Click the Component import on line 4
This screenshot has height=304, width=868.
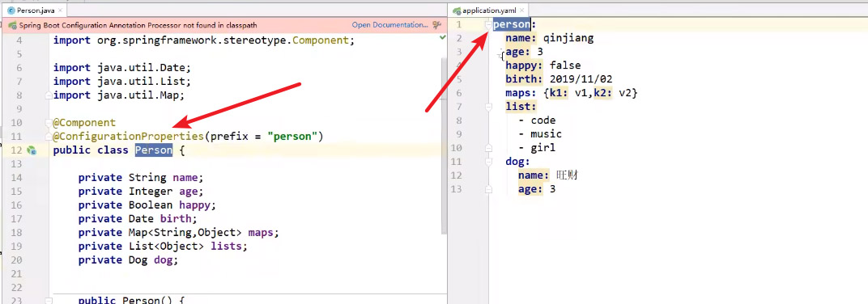[203, 40]
